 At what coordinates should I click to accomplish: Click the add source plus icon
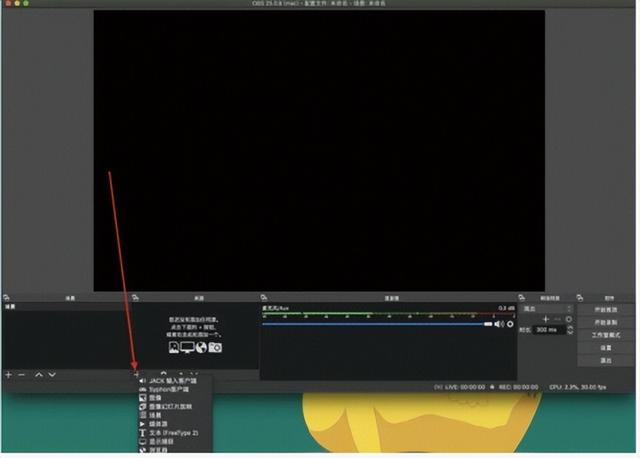136,373
